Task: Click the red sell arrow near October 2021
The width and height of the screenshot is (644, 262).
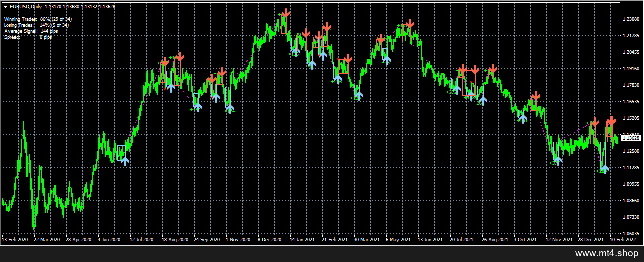Action: 535,95
